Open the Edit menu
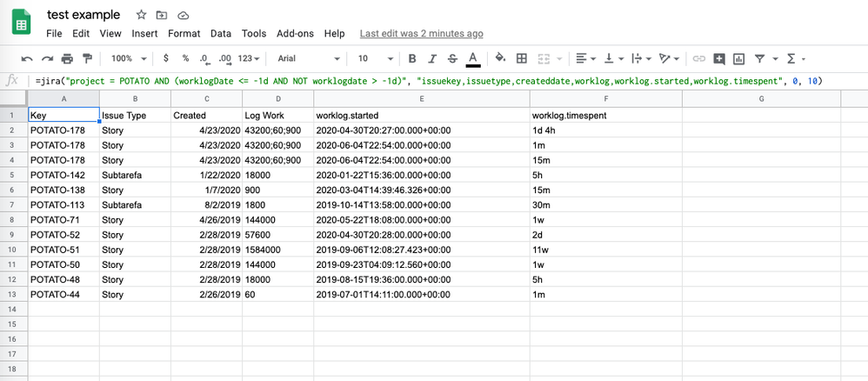868x381 pixels. click(x=81, y=34)
